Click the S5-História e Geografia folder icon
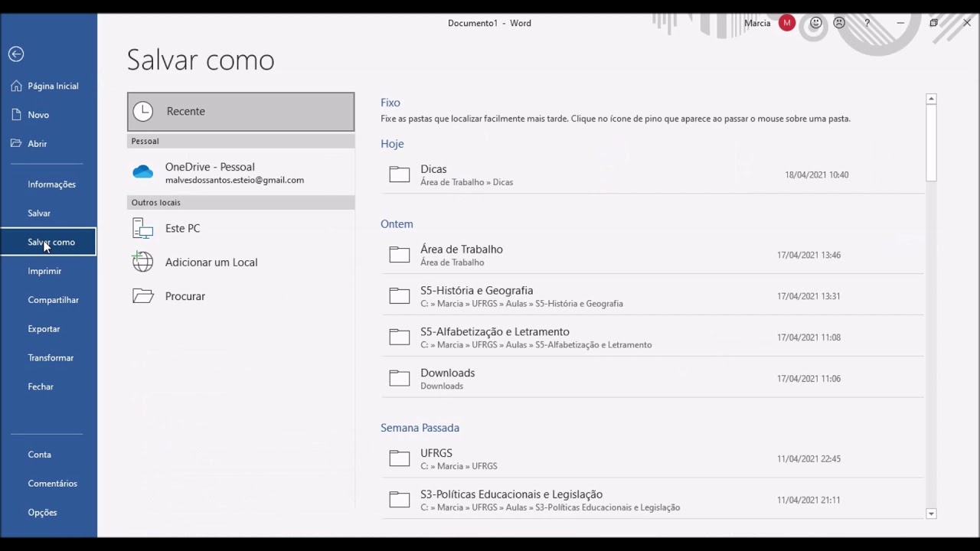This screenshot has height=551, width=980. 400,296
